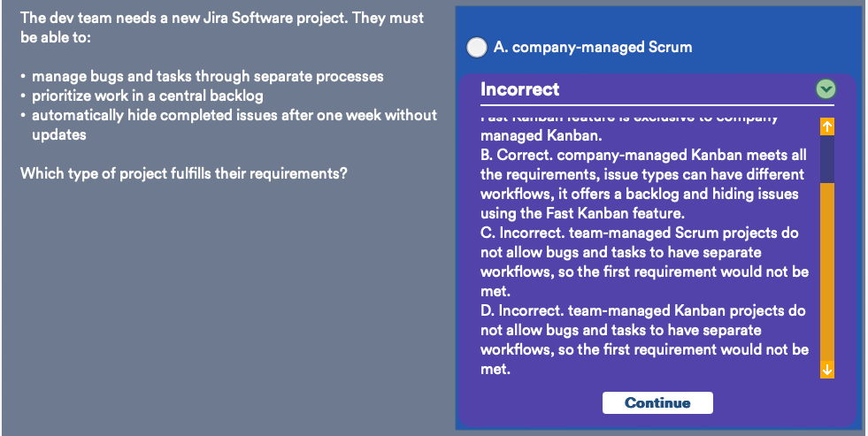Click the dark scrollbar track above thumb
The height and width of the screenshot is (436, 868).
tap(827, 159)
